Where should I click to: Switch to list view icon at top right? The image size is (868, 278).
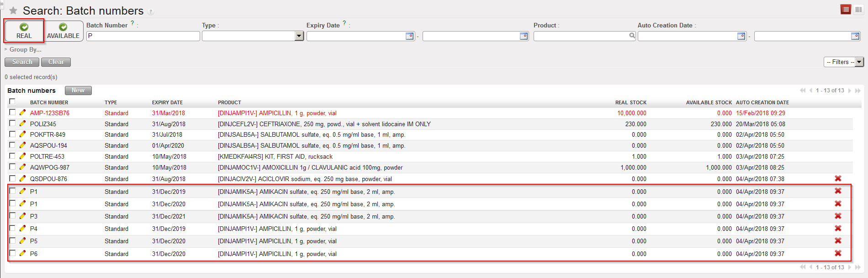pyautogui.click(x=846, y=10)
